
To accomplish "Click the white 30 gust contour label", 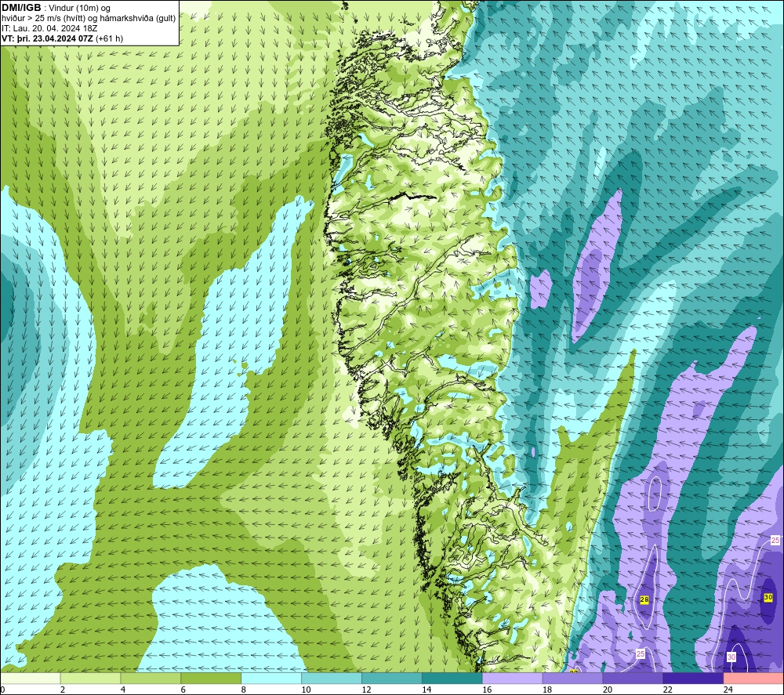I will tap(731, 657).
